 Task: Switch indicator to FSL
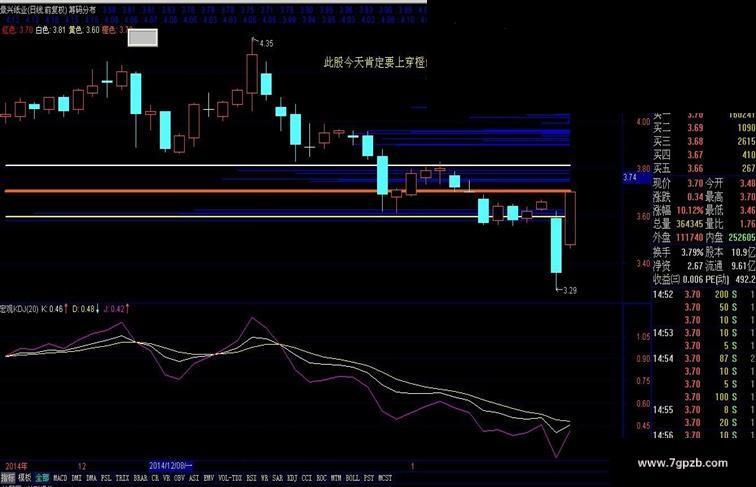pos(106,478)
